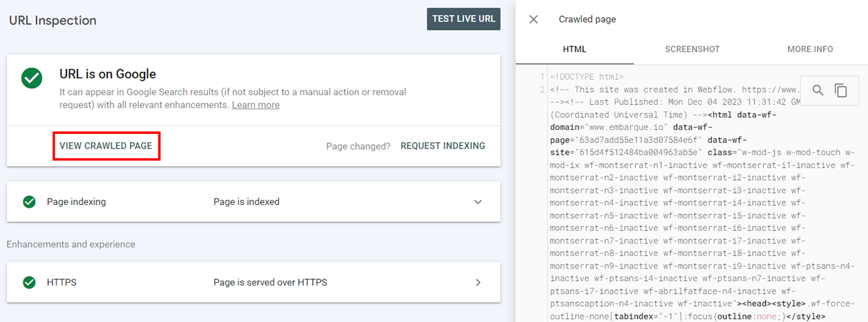Image resolution: width=868 pixels, height=322 pixels.
Task: Click the green check icon next to Page indexing
Action: [x=29, y=202]
